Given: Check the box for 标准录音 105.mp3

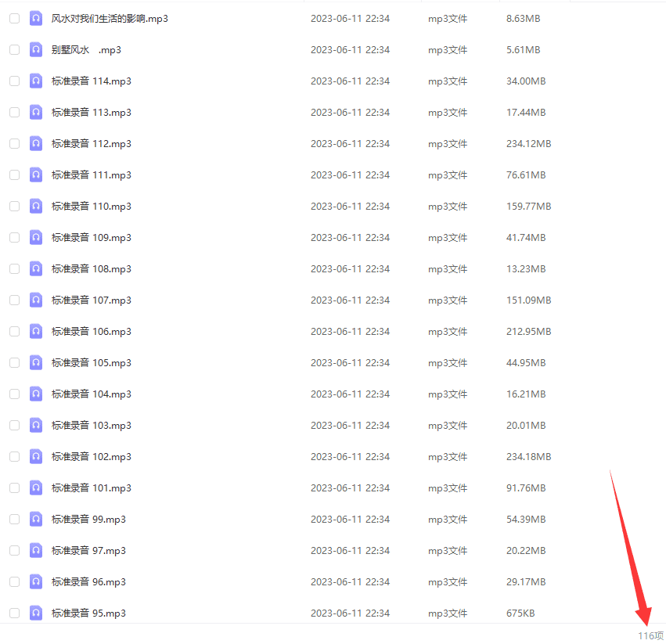Looking at the screenshot, I should tap(14, 363).
